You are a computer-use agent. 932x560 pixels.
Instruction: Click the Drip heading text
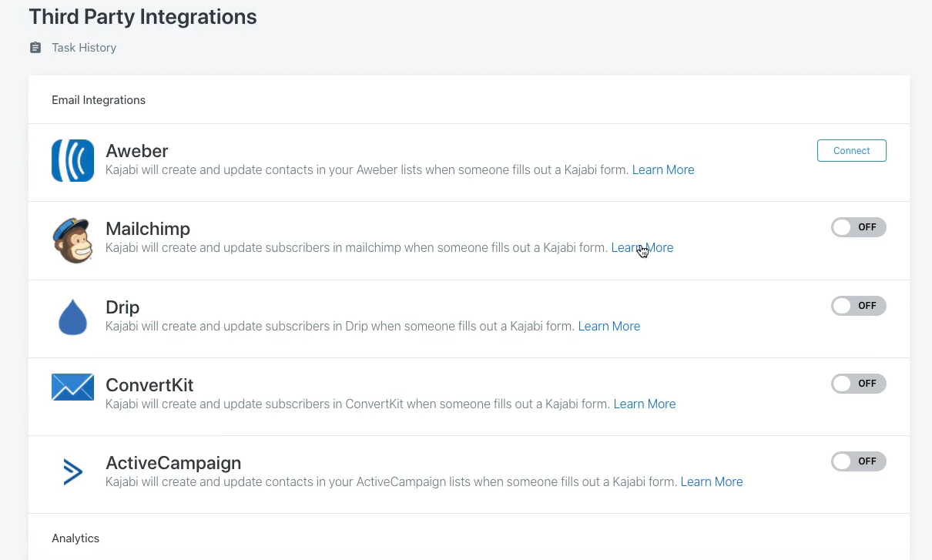pyautogui.click(x=122, y=307)
